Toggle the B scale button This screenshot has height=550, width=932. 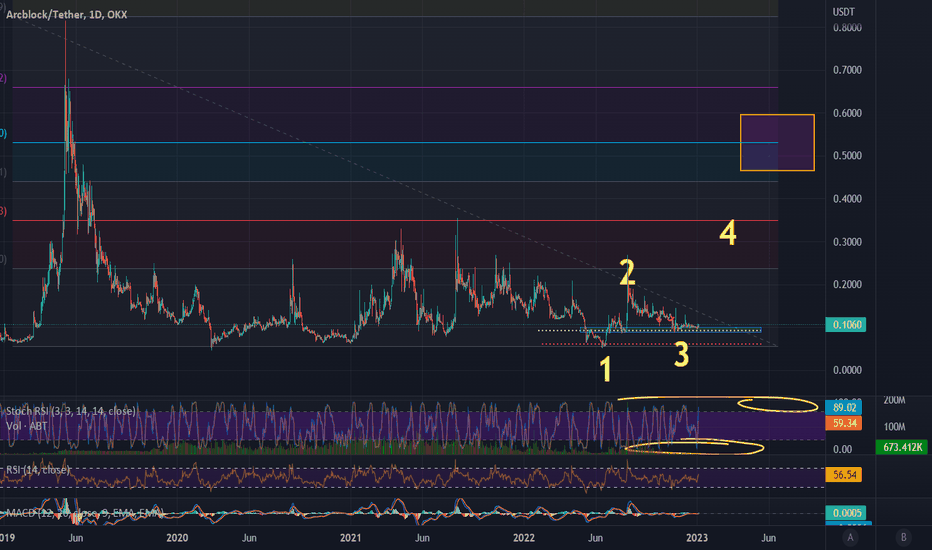(x=903, y=538)
